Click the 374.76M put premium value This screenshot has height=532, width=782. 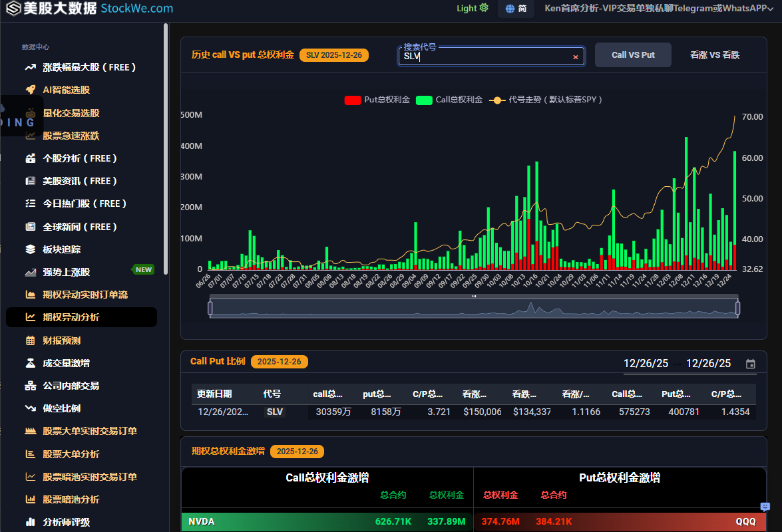pyautogui.click(x=500, y=521)
